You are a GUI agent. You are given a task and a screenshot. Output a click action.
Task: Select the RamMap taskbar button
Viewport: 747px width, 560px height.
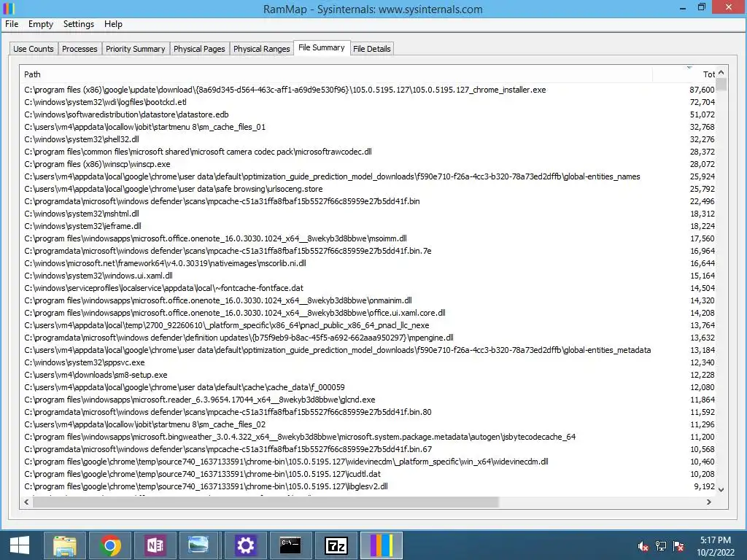(x=382, y=545)
